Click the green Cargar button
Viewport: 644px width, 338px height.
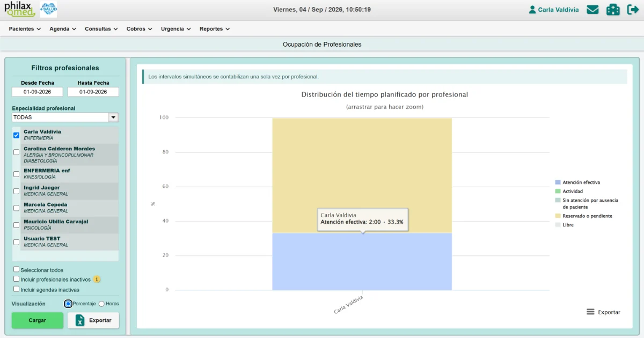38,320
